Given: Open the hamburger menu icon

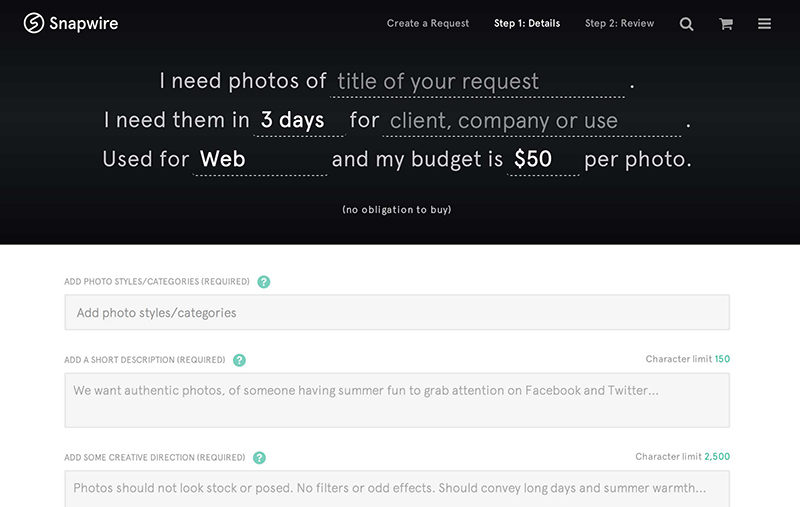Looking at the screenshot, I should click(764, 23).
